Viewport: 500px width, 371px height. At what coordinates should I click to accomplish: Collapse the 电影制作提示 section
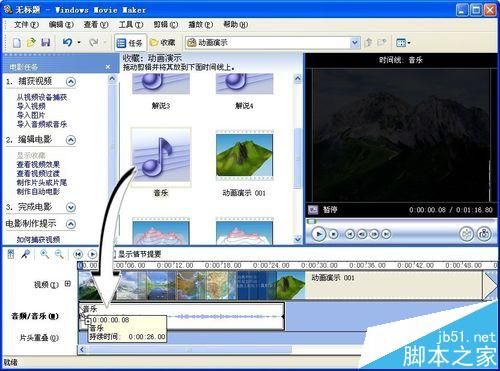pos(71,224)
